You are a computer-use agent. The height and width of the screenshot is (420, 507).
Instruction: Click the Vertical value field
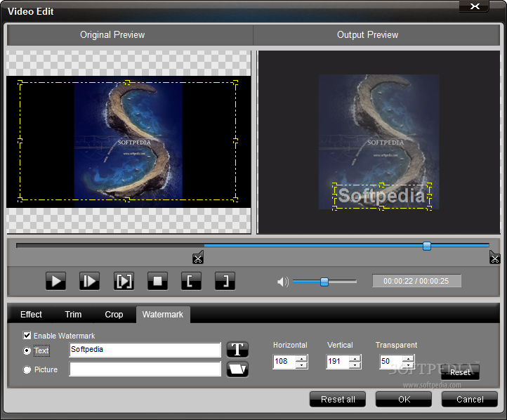coord(338,362)
